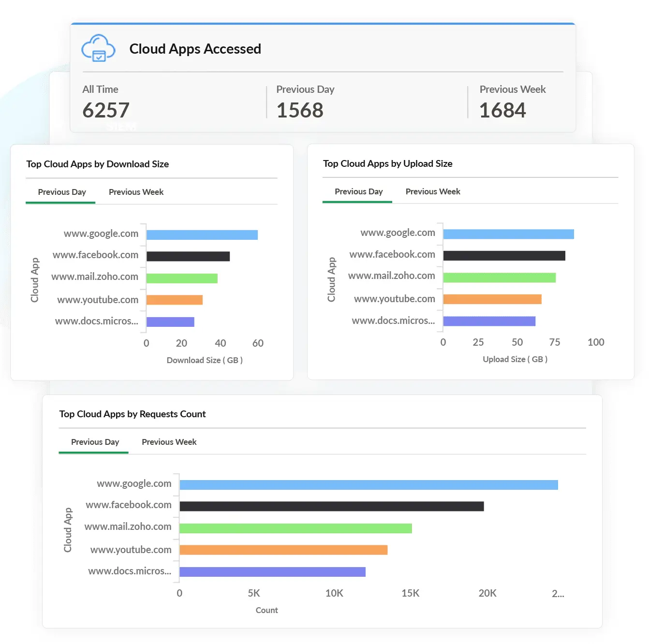This screenshot has height=644, width=649.
Task: Click the Cloud Apps Accessed heading
Action: pos(195,49)
